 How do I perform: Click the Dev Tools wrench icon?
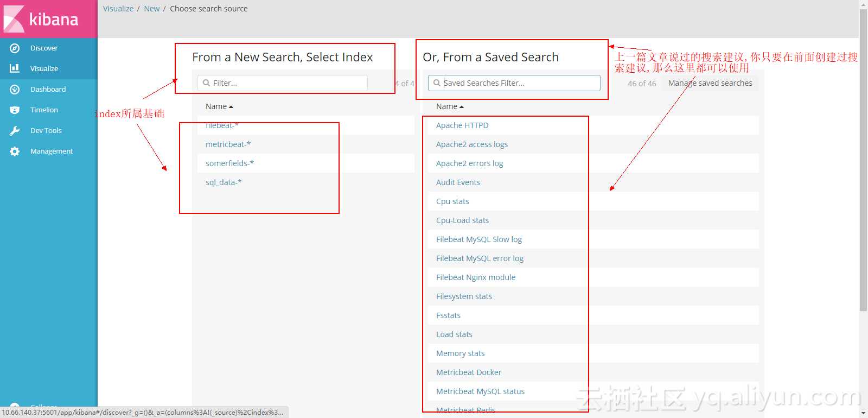(15, 130)
